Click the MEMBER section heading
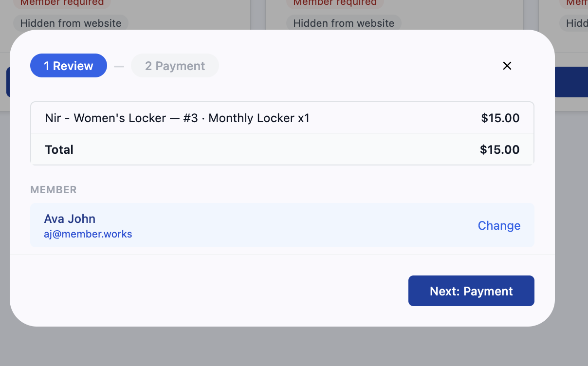 click(54, 190)
